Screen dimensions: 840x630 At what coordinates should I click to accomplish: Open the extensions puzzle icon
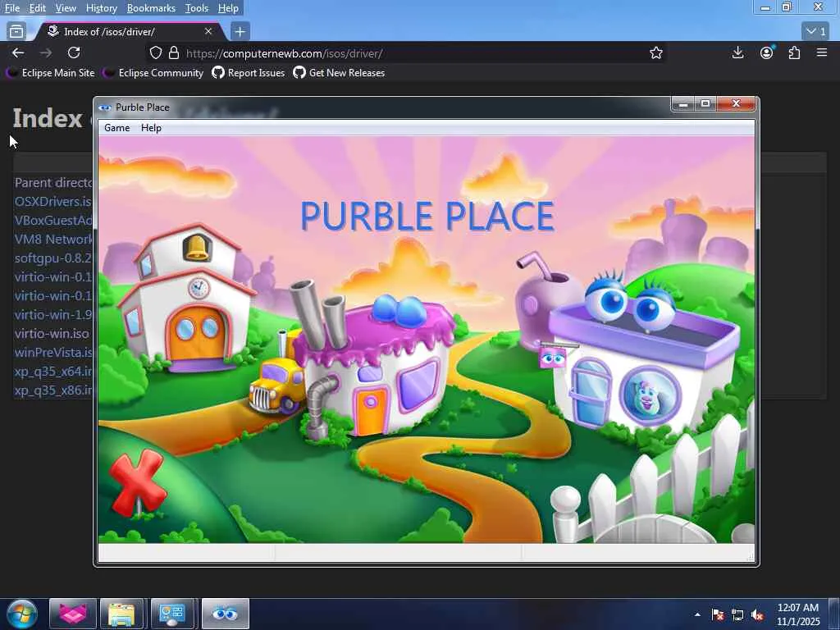click(794, 52)
